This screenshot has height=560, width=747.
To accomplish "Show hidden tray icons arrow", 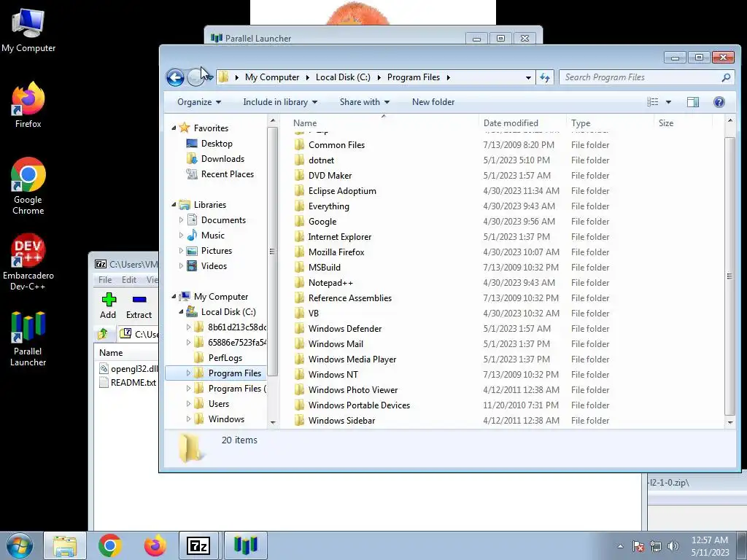I will (620, 546).
